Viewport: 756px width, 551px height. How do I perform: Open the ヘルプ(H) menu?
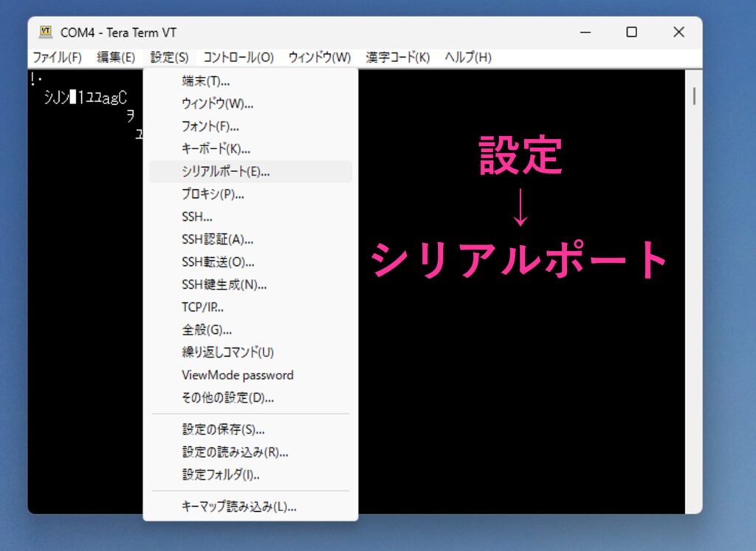point(467,58)
